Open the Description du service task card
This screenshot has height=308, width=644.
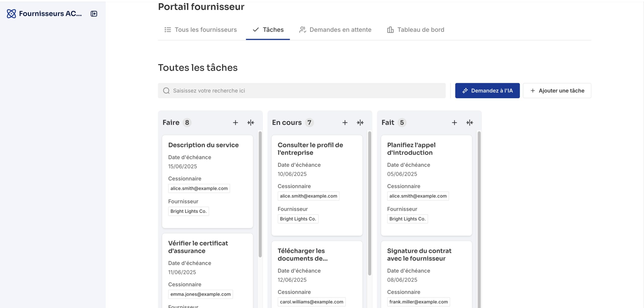point(203,145)
